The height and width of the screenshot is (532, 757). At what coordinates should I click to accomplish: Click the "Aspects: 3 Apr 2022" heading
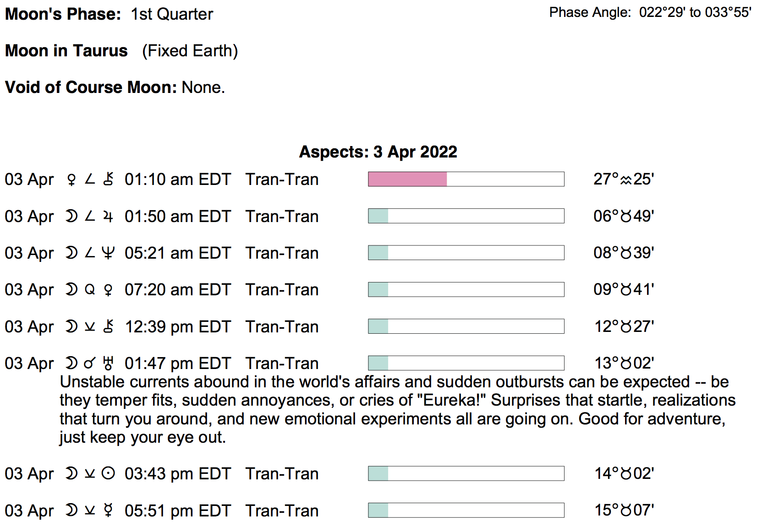(378, 152)
